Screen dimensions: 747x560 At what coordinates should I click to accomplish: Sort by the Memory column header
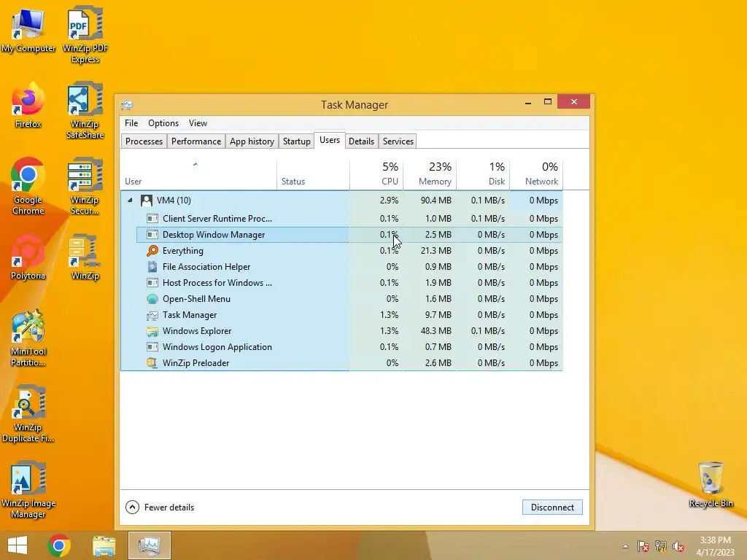pos(430,175)
